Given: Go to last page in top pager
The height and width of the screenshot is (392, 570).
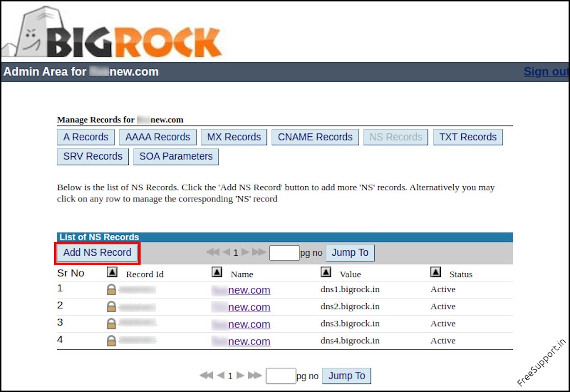Looking at the screenshot, I should coord(259,252).
